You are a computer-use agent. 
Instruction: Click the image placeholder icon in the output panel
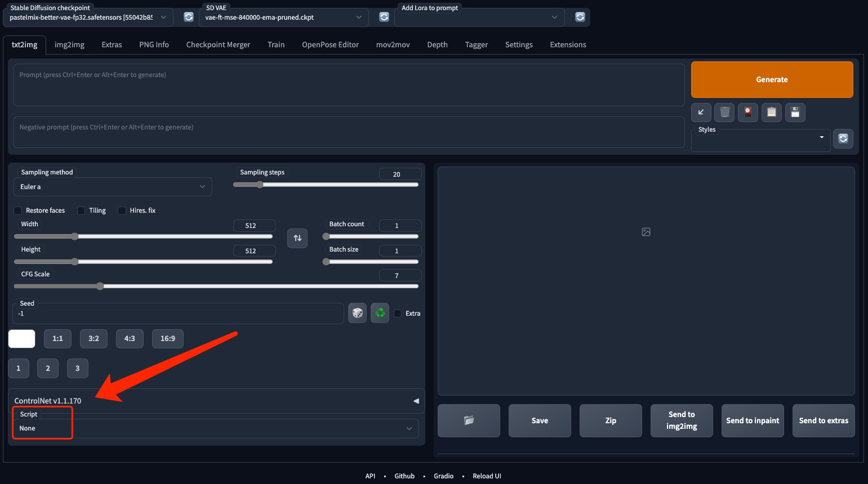coord(646,232)
